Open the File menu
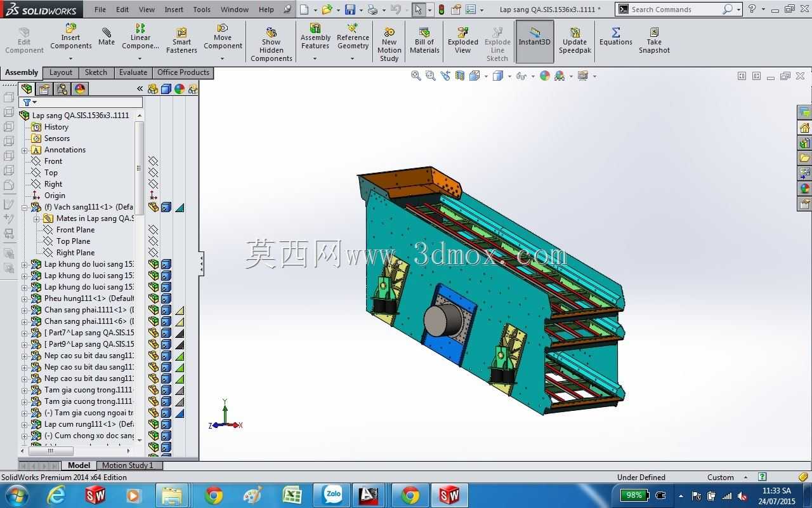Image resolution: width=812 pixels, height=508 pixels. [100, 10]
